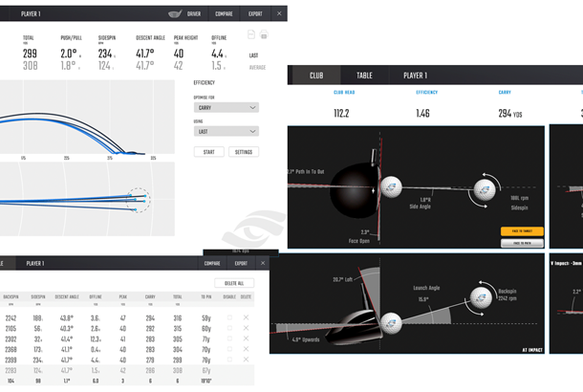Open the efficiency Settings button

tap(244, 152)
